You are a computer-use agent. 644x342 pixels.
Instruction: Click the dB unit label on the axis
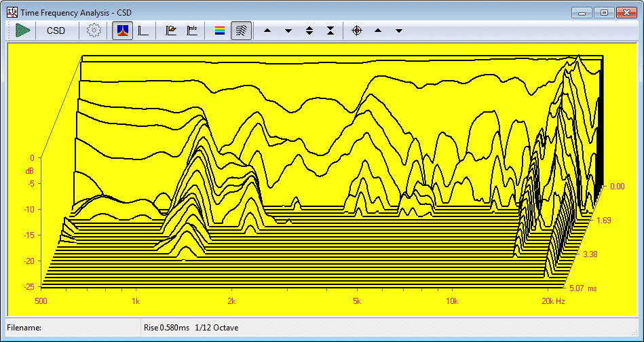(x=30, y=171)
